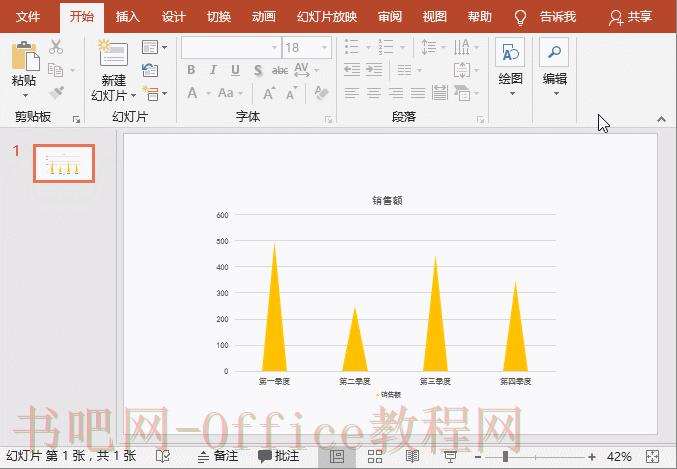Viewport: 677px width, 469px height.
Task: Justify text in paragraph group
Action: 418,93
